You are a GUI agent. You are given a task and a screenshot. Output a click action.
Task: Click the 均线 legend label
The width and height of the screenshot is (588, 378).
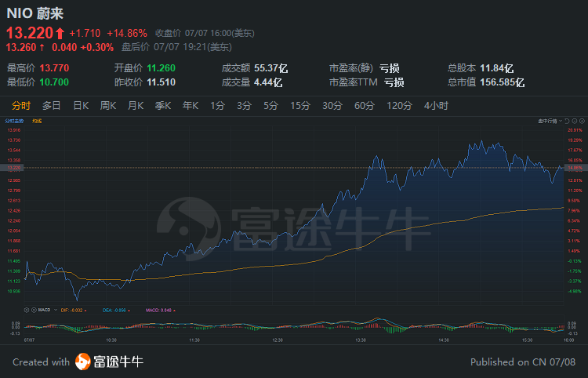(37, 121)
